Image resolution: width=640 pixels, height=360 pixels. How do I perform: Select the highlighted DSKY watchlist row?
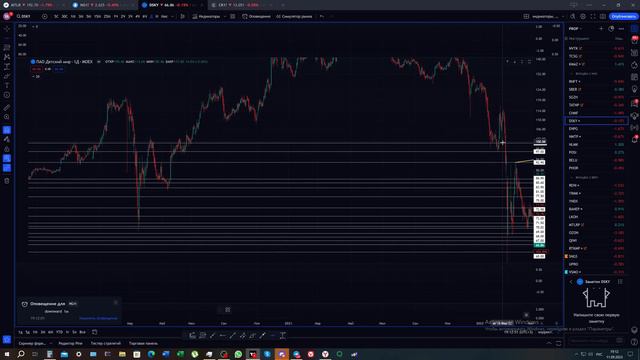[x=596, y=121]
